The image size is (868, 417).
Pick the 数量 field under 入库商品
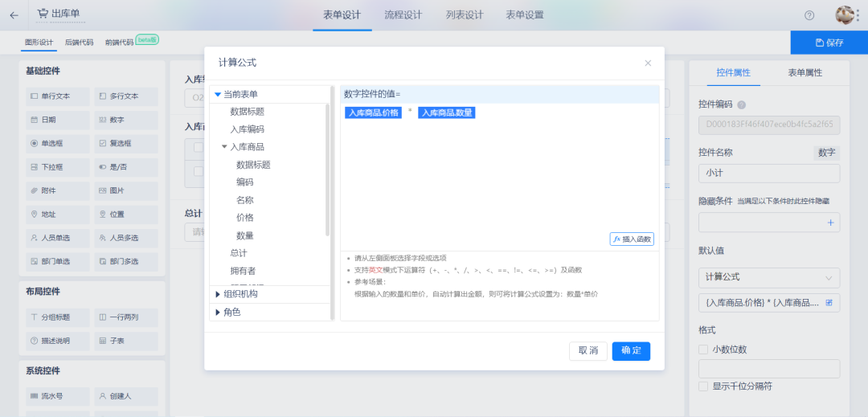coord(244,235)
